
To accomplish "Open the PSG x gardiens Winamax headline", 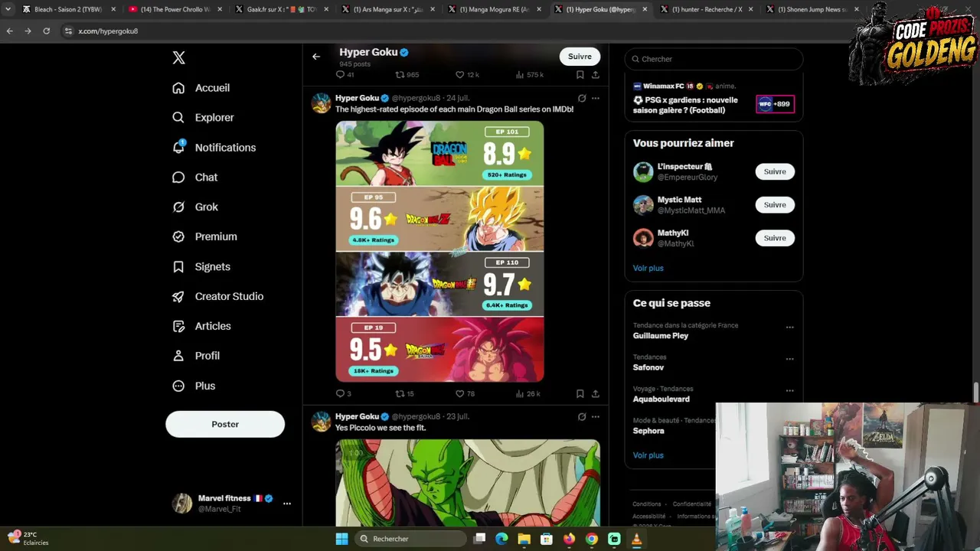I will point(685,105).
